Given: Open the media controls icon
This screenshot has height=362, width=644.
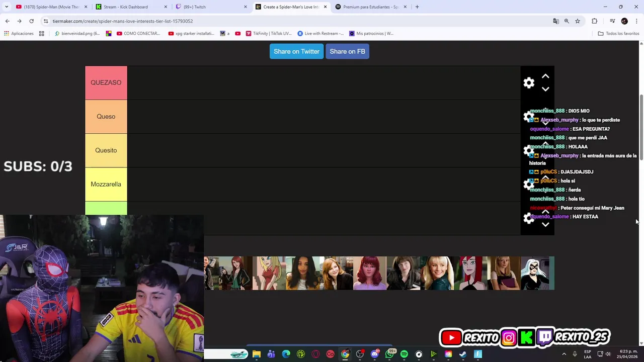Looking at the screenshot, I should click(612, 21).
